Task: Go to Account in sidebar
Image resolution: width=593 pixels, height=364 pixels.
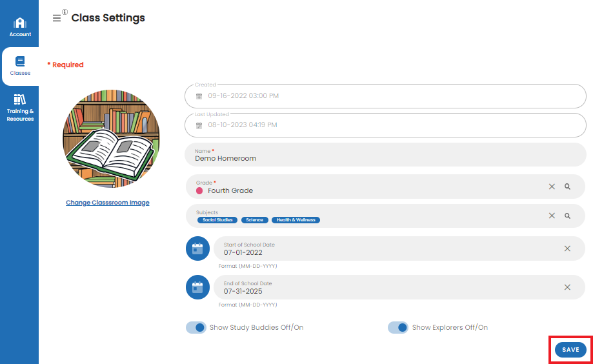Action: 20,27
